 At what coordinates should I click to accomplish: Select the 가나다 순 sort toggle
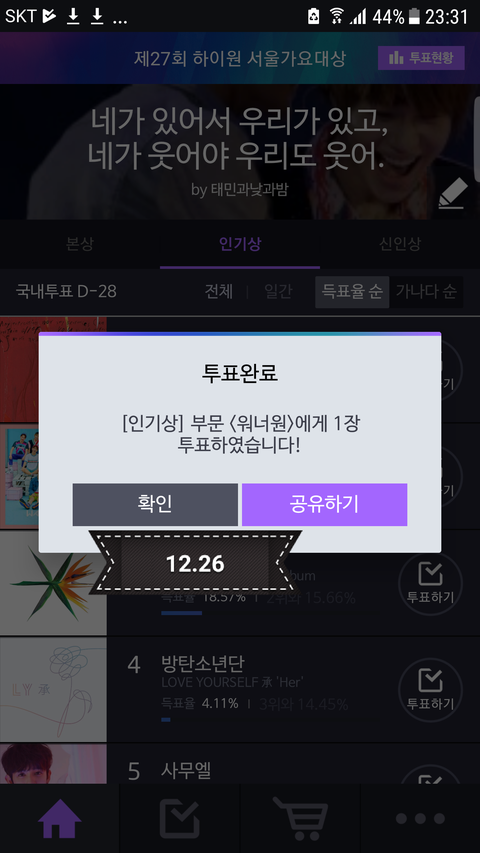pos(426,292)
